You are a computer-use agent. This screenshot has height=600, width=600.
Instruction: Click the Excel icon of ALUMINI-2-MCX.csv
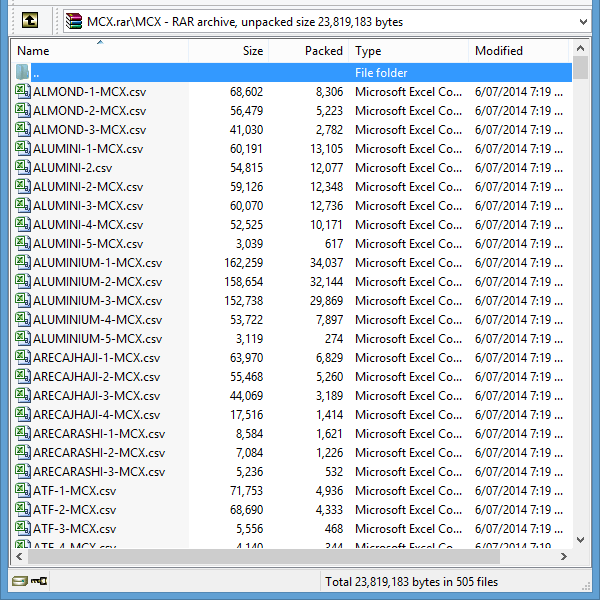pos(23,186)
